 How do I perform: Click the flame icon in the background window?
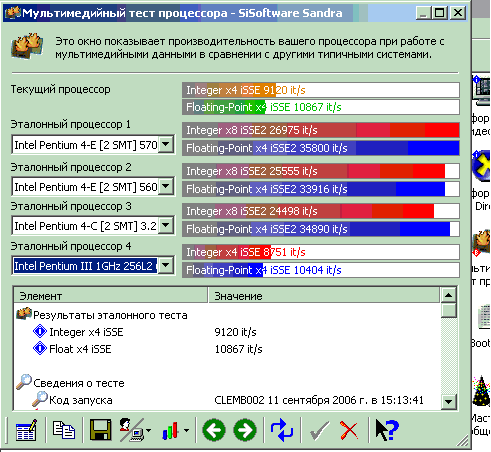click(x=482, y=243)
